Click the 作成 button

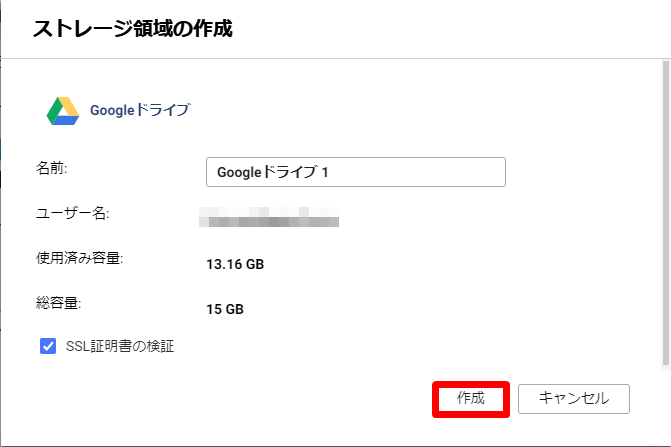click(471, 399)
